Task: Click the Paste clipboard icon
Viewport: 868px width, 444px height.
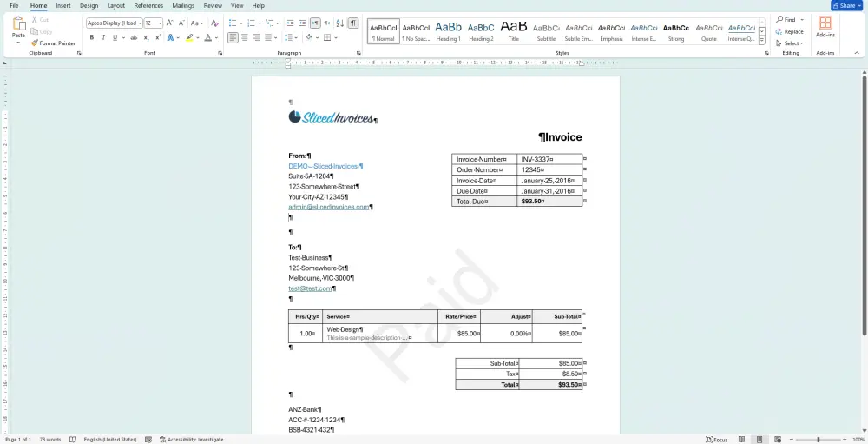Action: tap(19, 23)
